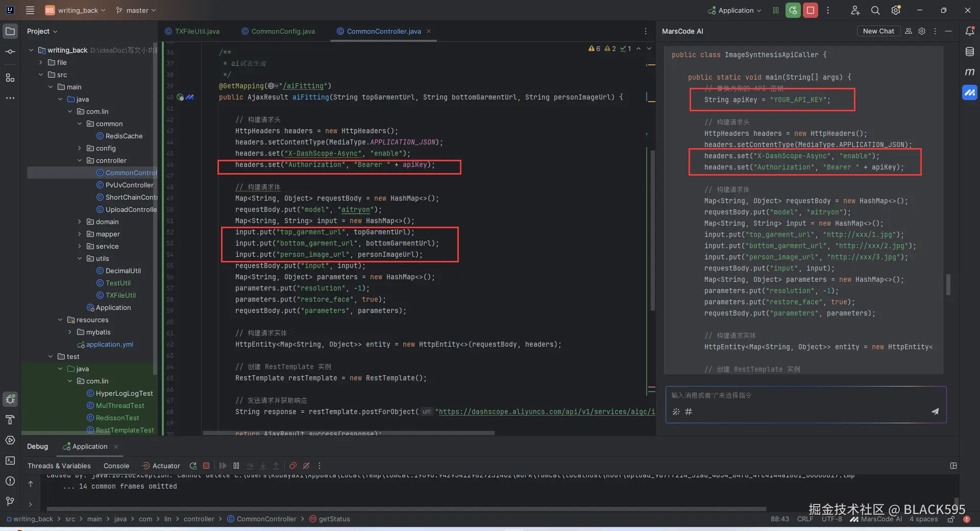This screenshot has height=531, width=980.
Task: Open IDE settings gear in title bar
Action: coord(896,10)
